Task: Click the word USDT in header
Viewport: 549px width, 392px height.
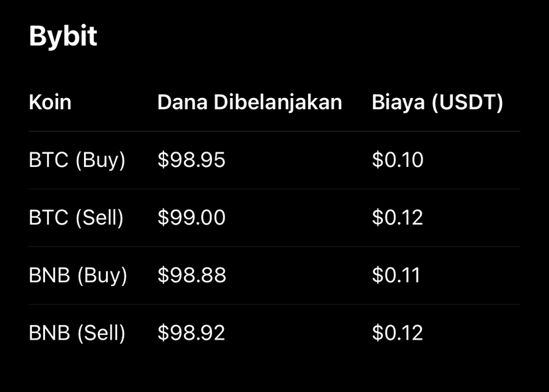Action: point(467,103)
